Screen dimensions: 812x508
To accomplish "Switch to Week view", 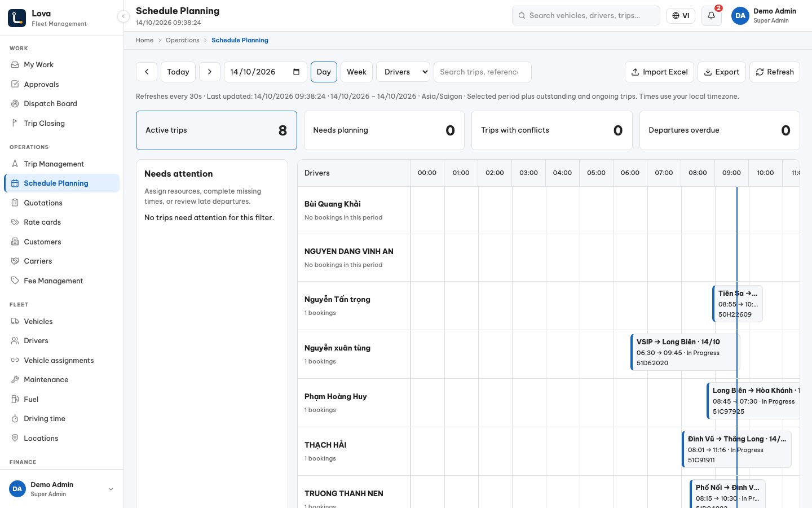I will pos(356,72).
